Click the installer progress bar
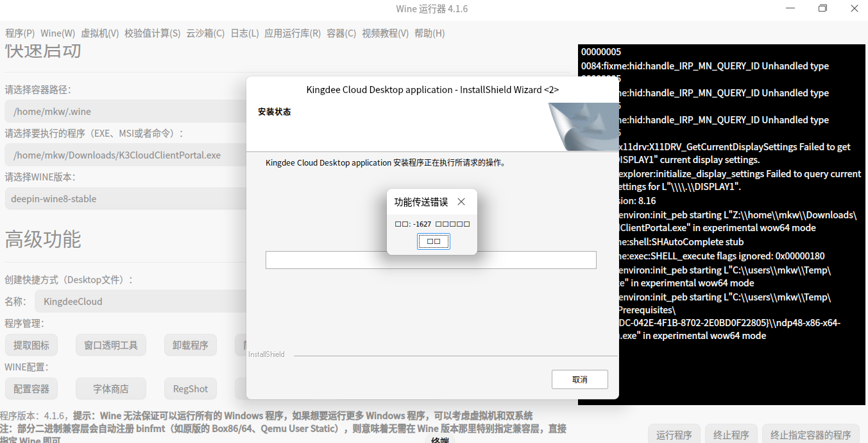 click(x=431, y=260)
